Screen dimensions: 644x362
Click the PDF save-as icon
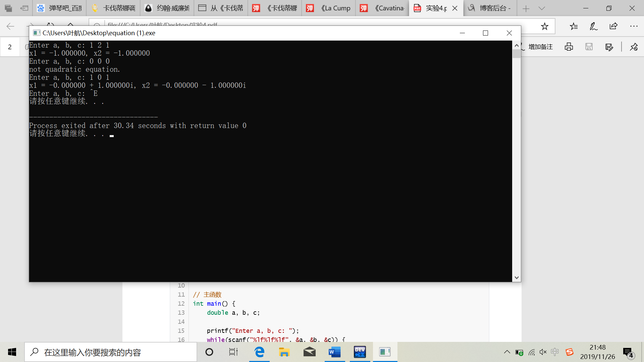(x=609, y=47)
